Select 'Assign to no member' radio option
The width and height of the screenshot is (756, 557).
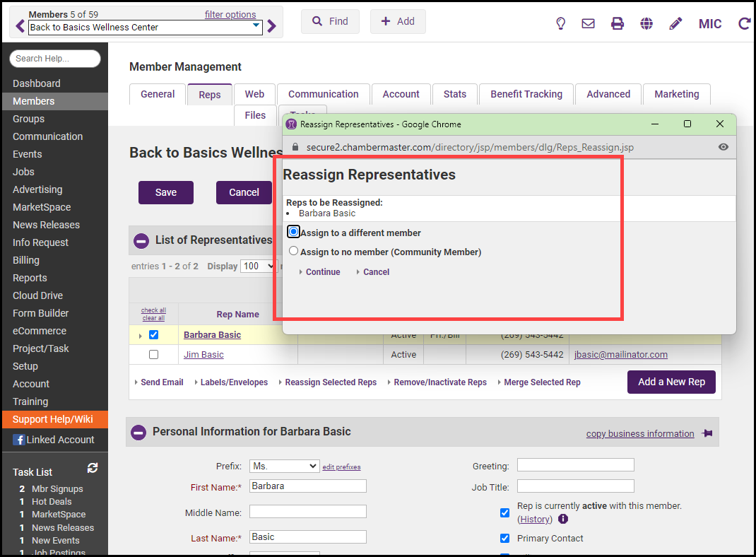[x=294, y=251]
